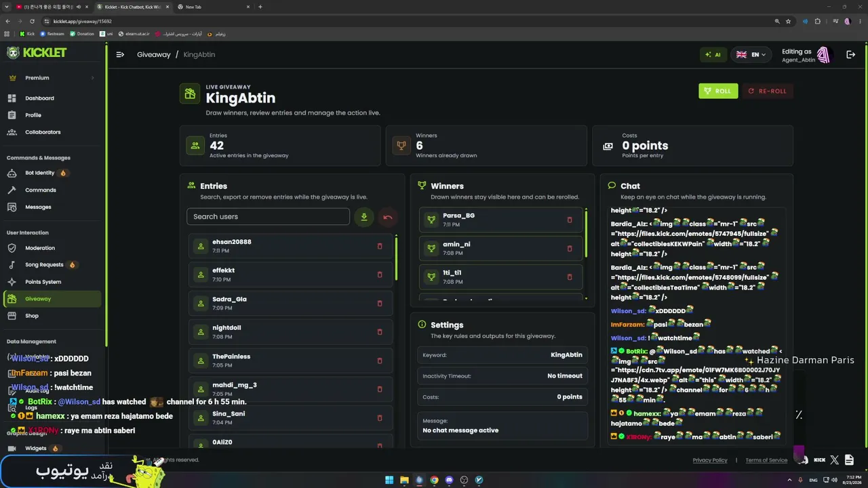Open the Commands section
The image size is (868, 488).
click(41, 190)
